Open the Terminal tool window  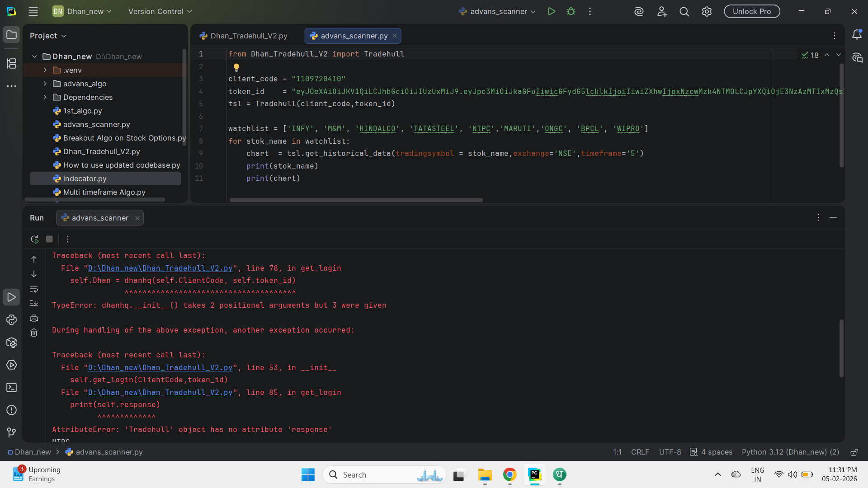11,388
